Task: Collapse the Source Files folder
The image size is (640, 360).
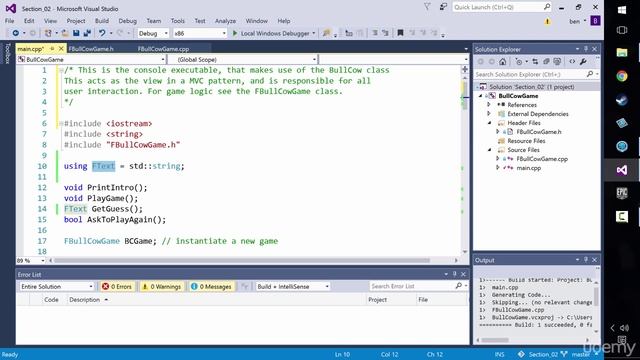Action: 489,150
